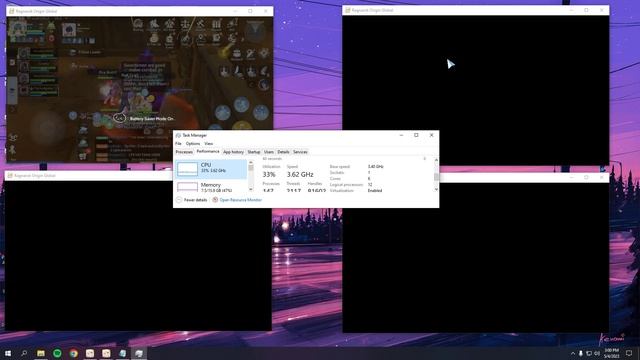Click the CPU details pane scrollbar thumb
This screenshot has width=640, height=360.
coord(436,176)
